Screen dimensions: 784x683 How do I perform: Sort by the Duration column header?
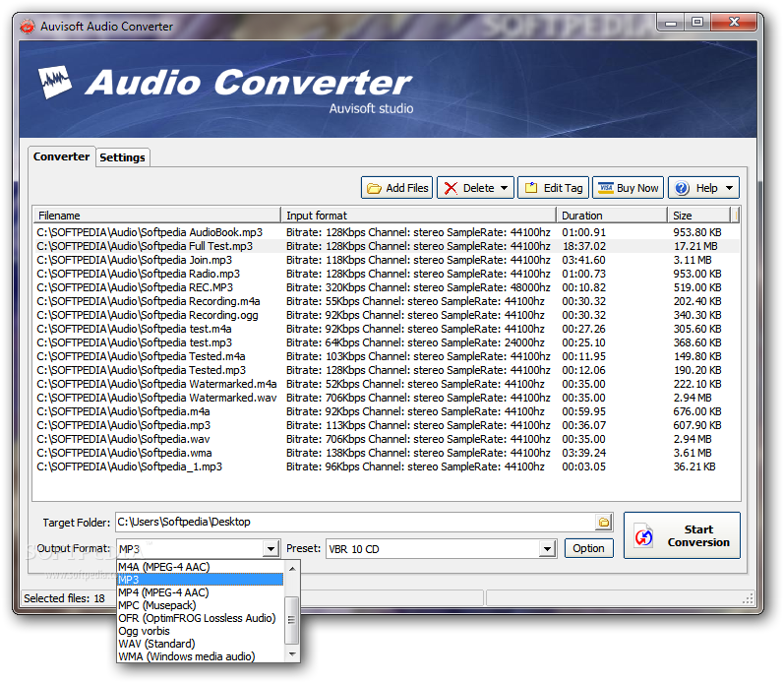[x=612, y=216]
